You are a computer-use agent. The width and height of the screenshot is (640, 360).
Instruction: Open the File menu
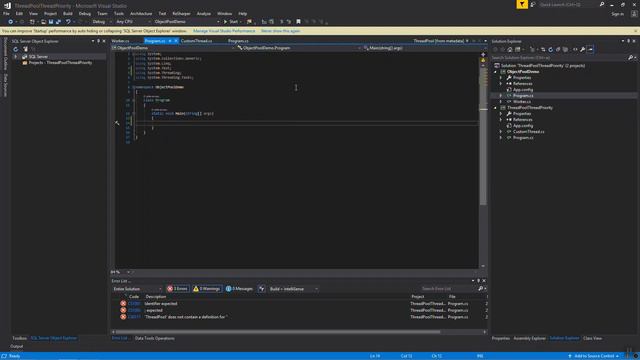click(x=6, y=13)
